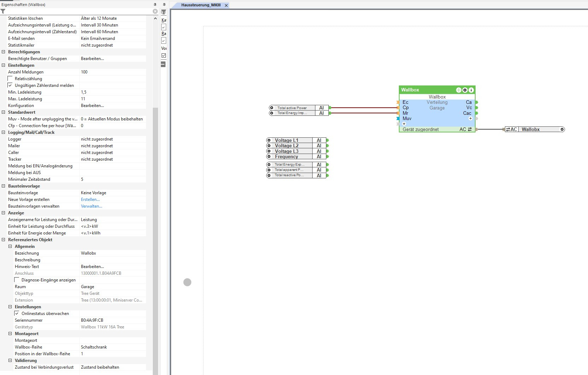588x375 pixels.
Task: Enable the Relativzählung checkbox
Action: tap(10, 78)
